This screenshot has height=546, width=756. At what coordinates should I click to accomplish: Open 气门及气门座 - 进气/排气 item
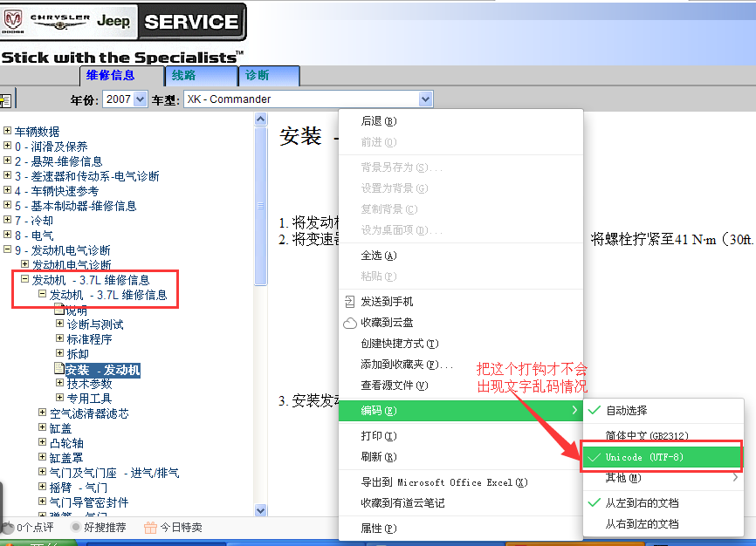coord(114,474)
